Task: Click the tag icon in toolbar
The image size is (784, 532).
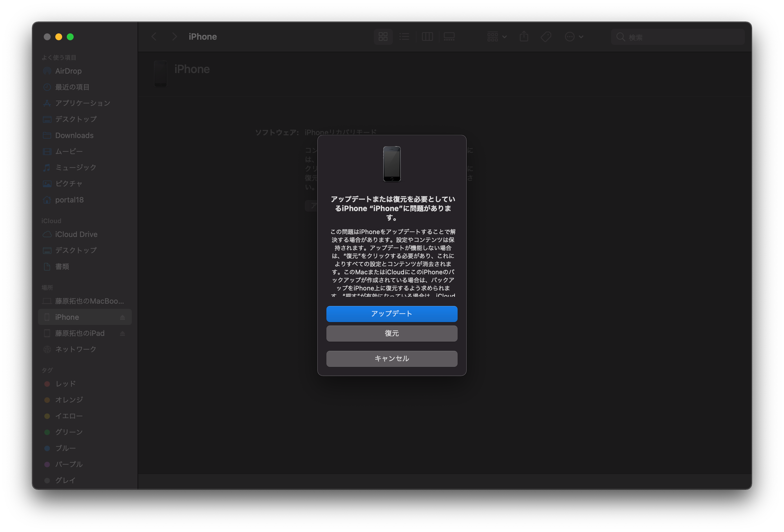Action: point(546,37)
